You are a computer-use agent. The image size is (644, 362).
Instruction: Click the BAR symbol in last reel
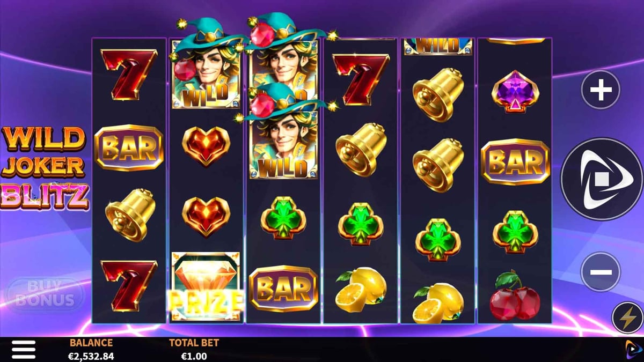pos(515,161)
